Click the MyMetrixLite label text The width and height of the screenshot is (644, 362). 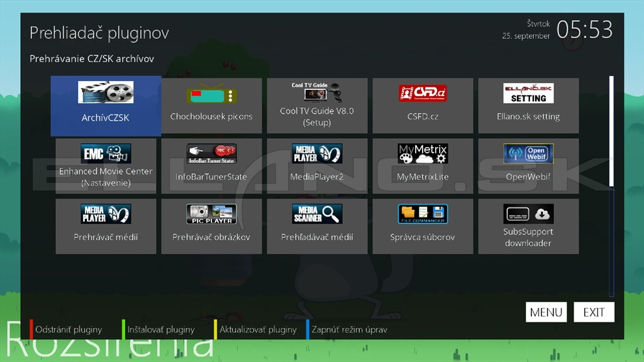click(x=423, y=177)
